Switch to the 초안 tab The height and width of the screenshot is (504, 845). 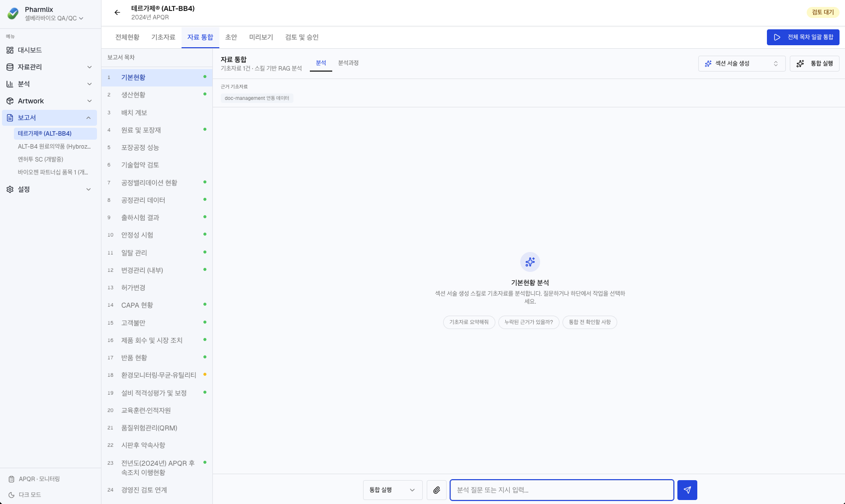pyautogui.click(x=231, y=37)
